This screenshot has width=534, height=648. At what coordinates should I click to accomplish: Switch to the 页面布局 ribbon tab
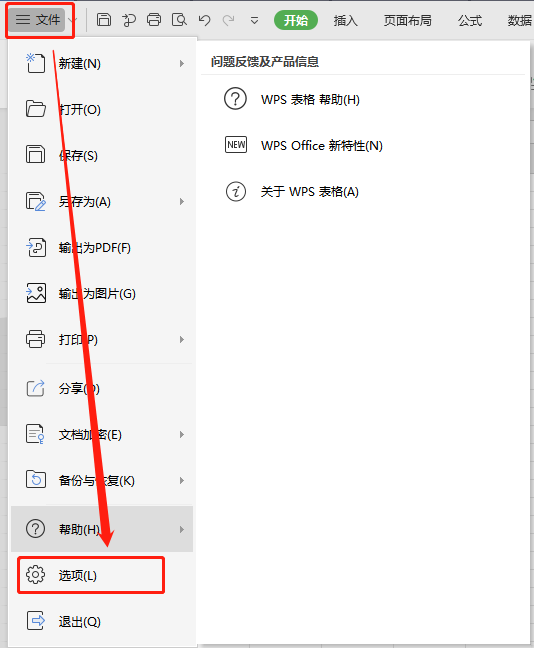[407, 20]
